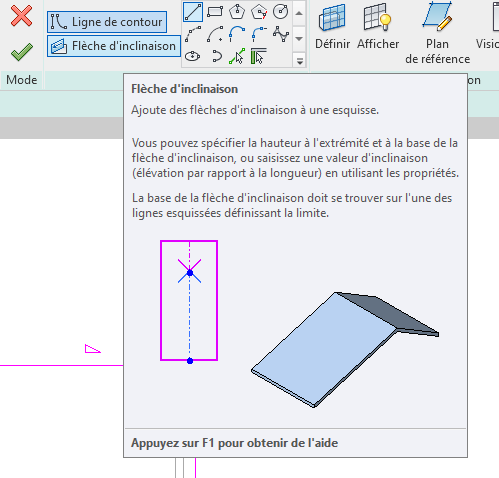Pick the Center-Ends Arc tool
Screen dimensions: 499x478
pos(215,34)
